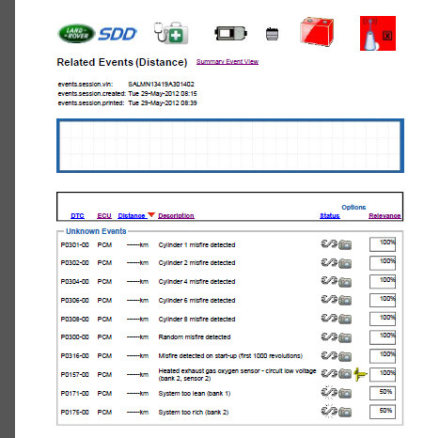Open the camera snapshot icon for P0171-00
Image resolution: width=424 pixels, height=438 pixels.
click(345, 394)
